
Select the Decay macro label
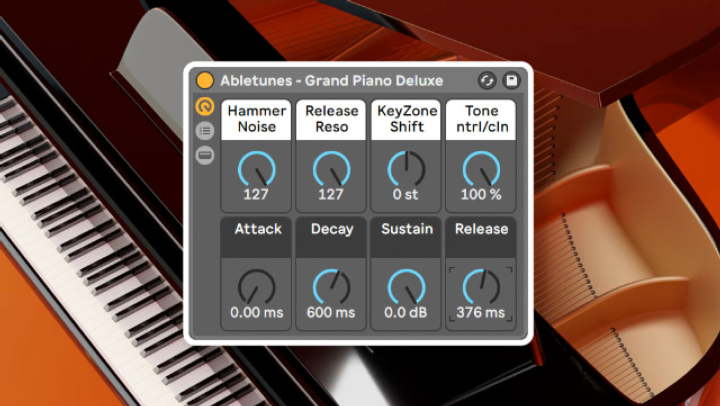(x=331, y=237)
